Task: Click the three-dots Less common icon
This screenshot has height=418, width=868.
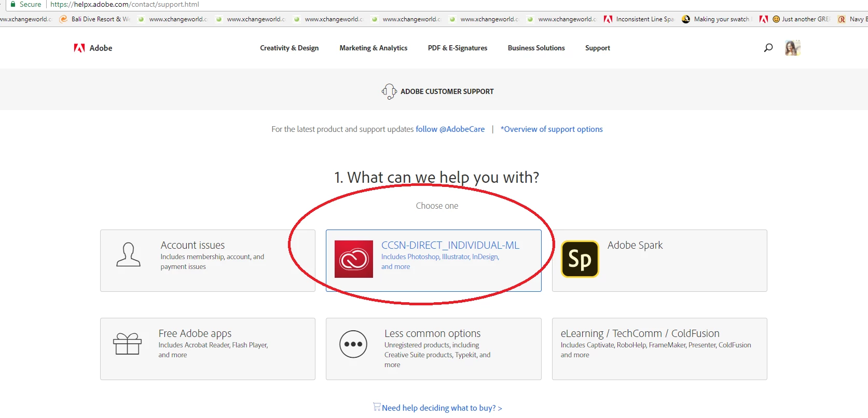Action: coord(353,344)
